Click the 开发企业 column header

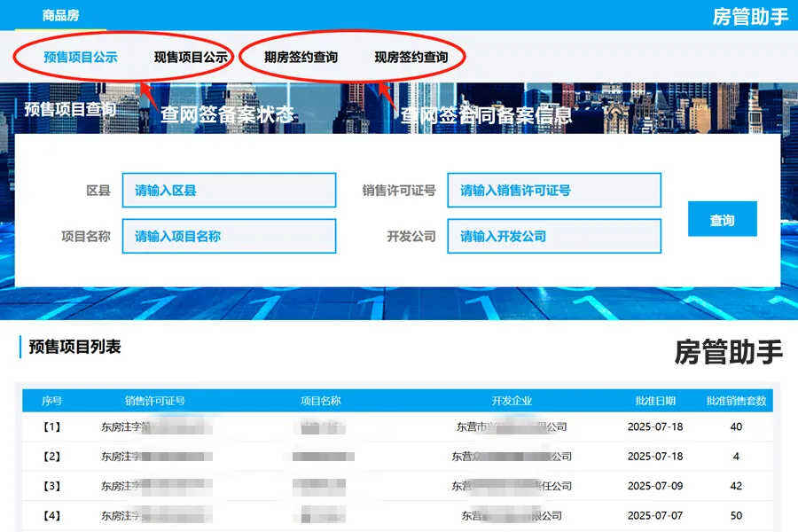[x=511, y=400]
